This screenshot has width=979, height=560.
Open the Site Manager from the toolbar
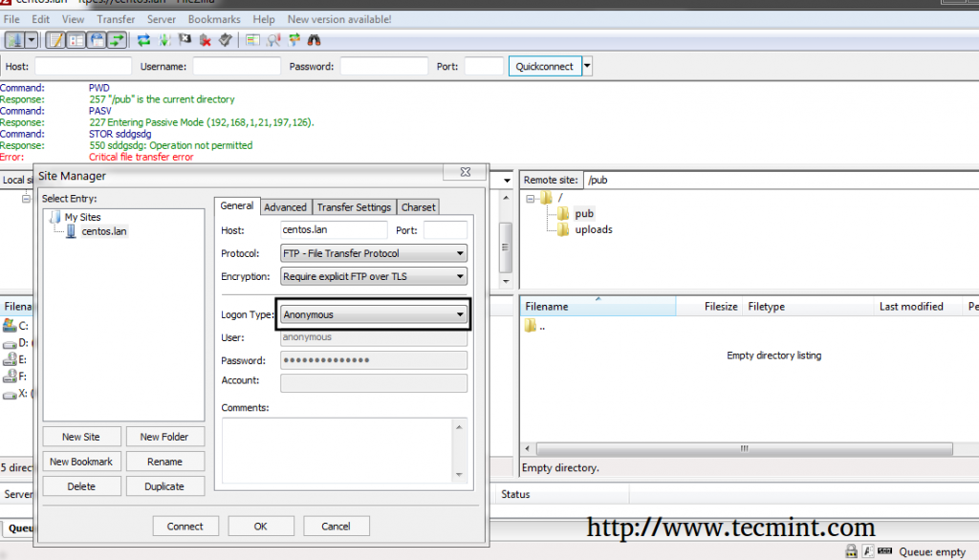point(17,39)
